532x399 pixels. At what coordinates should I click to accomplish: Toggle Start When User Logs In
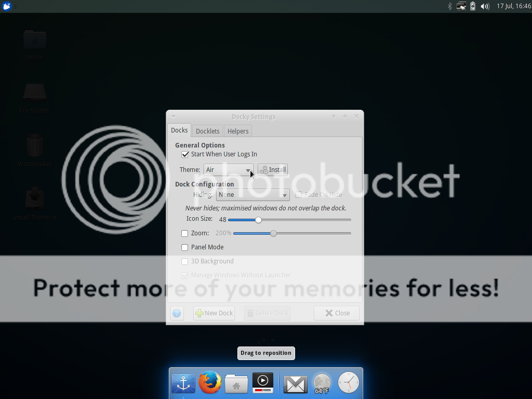(x=185, y=154)
